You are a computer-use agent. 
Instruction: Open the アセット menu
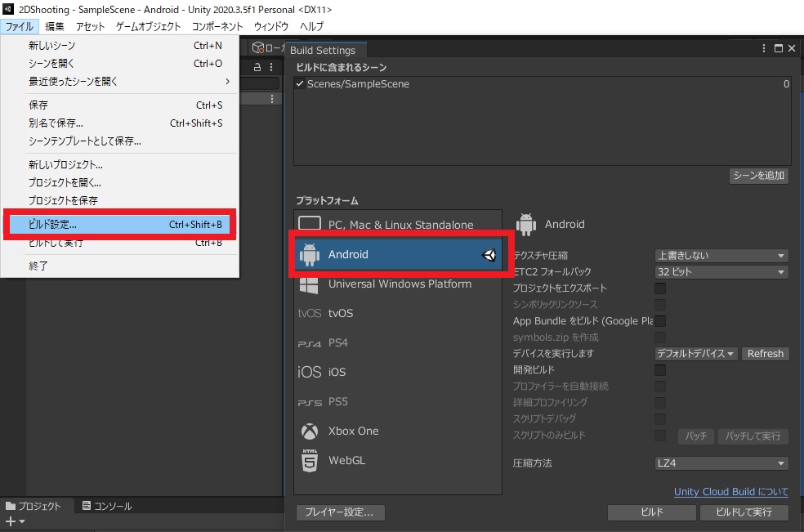(90, 26)
